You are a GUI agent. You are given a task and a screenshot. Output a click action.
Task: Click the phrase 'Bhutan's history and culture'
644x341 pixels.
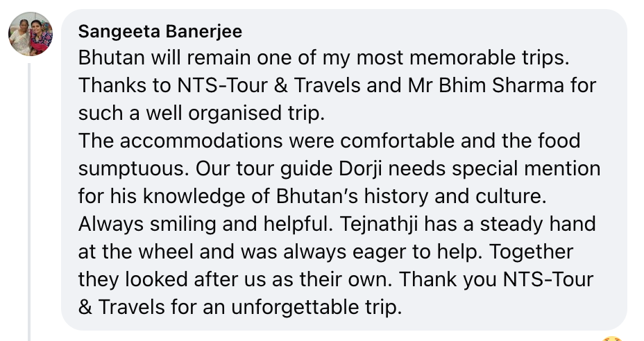pyautogui.click(x=419, y=196)
